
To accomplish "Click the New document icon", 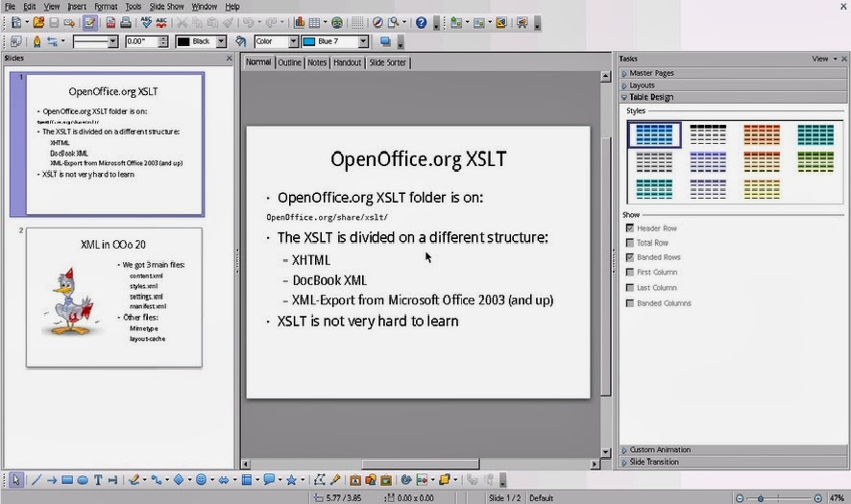I will (16, 23).
